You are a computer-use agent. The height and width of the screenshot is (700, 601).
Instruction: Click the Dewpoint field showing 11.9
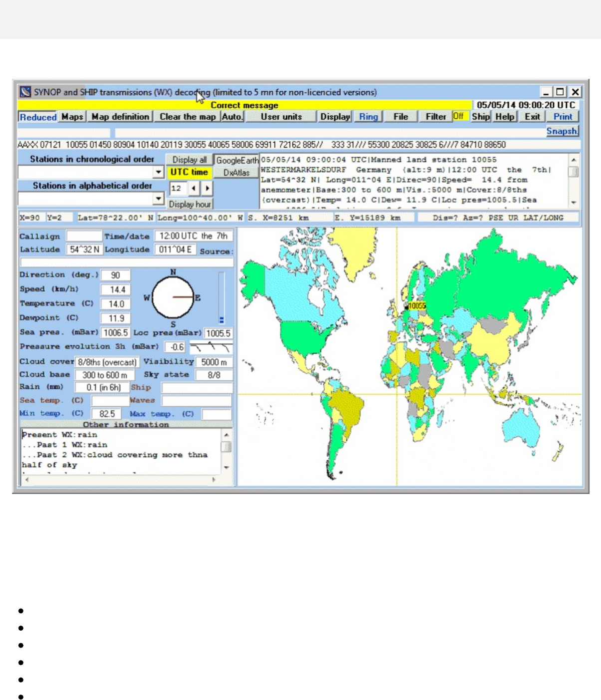[115, 318]
